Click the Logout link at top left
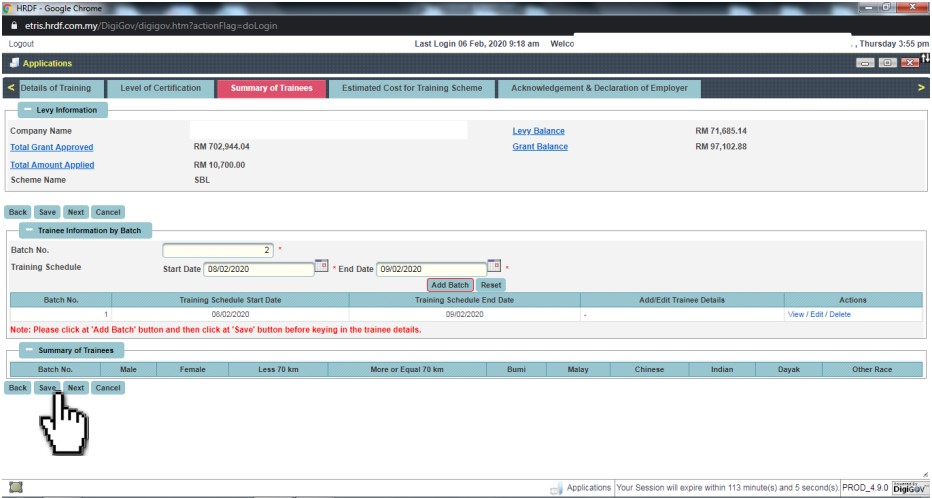This screenshot has height=498, width=932. pyautogui.click(x=21, y=44)
